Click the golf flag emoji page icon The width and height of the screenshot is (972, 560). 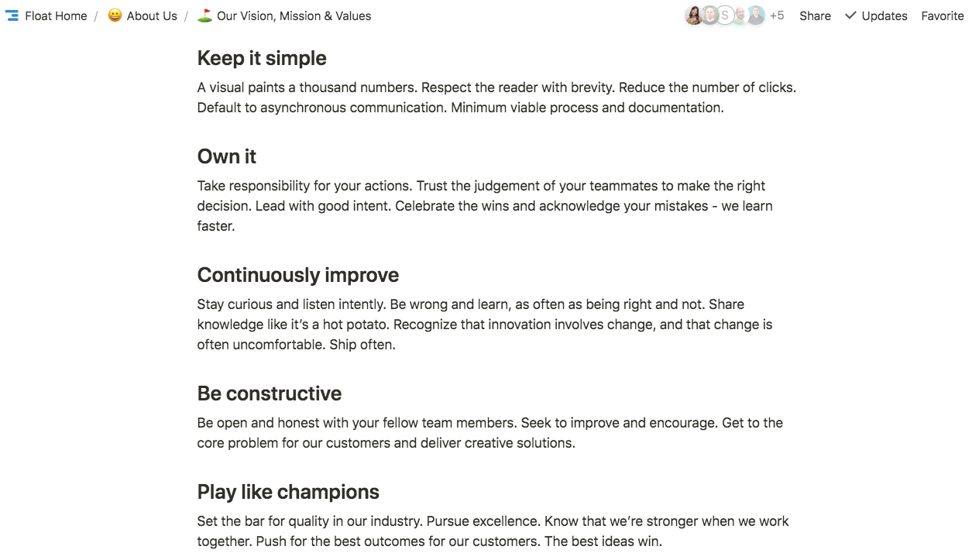pyautogui.click(x=204, y=15)
